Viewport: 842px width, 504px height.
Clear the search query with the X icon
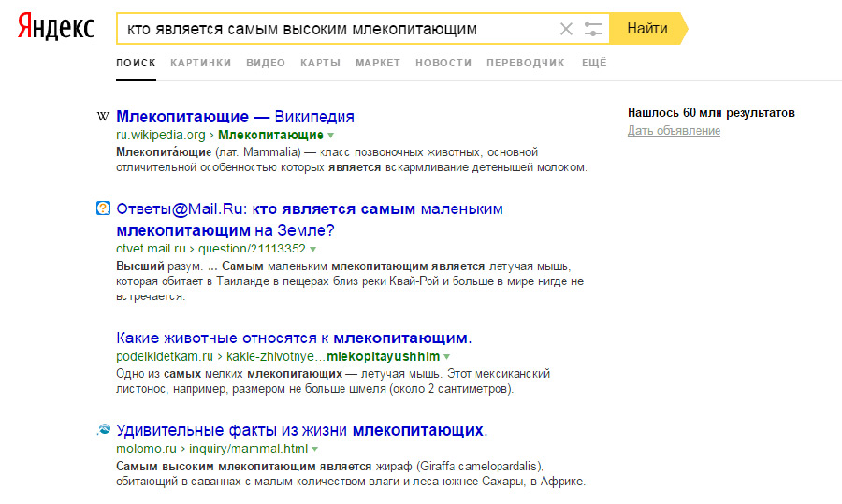(x=566, y=28)
